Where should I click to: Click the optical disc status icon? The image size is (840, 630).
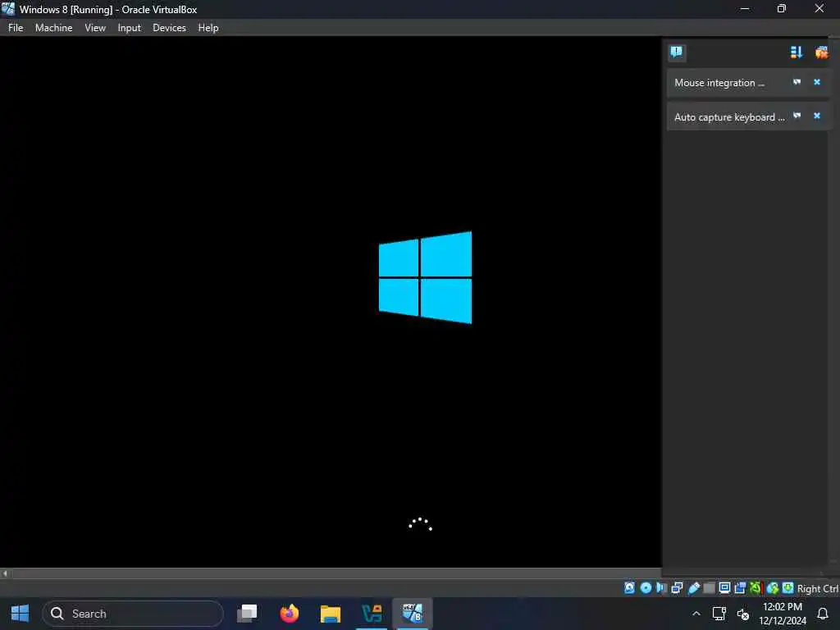[x=646, y=587]
